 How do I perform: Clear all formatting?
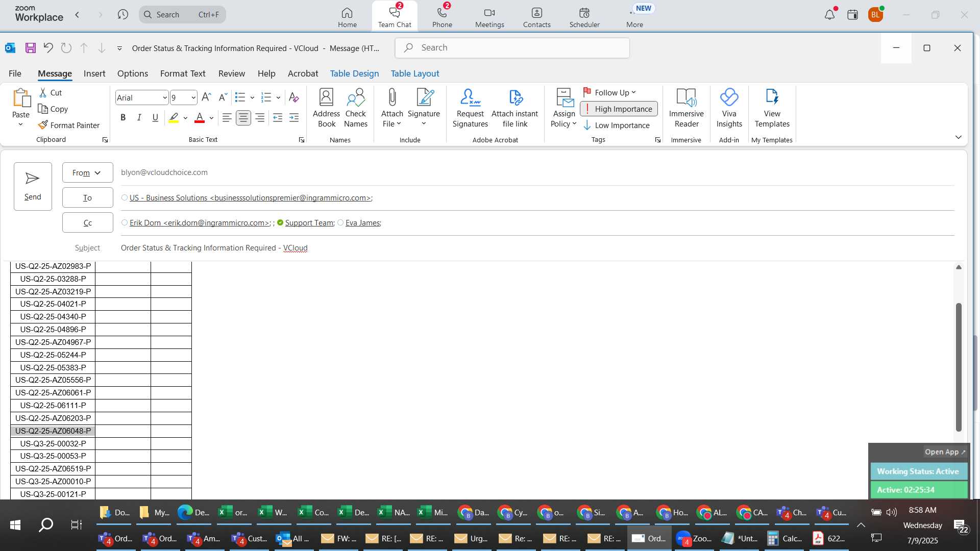click(294, 97)
